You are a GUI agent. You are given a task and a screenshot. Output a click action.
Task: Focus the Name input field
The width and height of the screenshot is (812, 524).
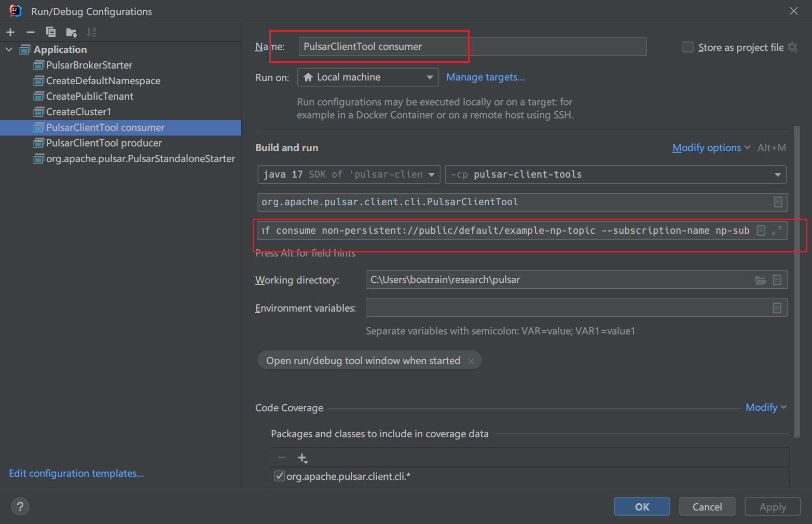[x=473, y=47]
